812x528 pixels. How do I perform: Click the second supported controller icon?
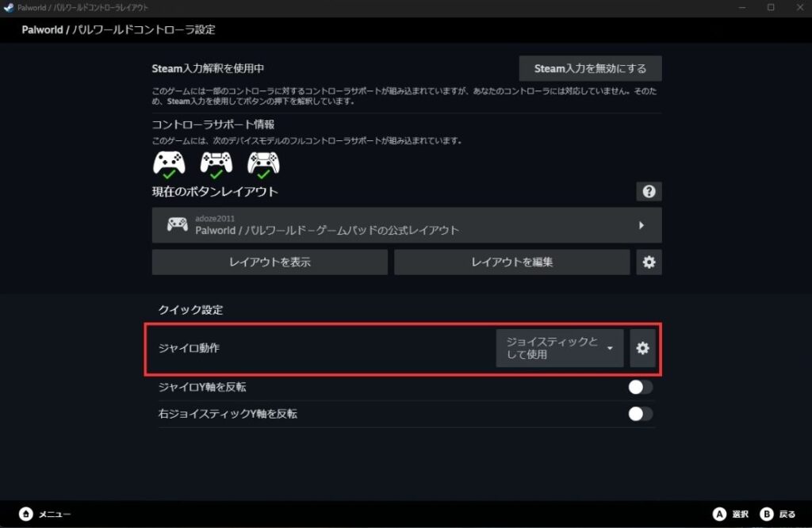coord(216,164)
